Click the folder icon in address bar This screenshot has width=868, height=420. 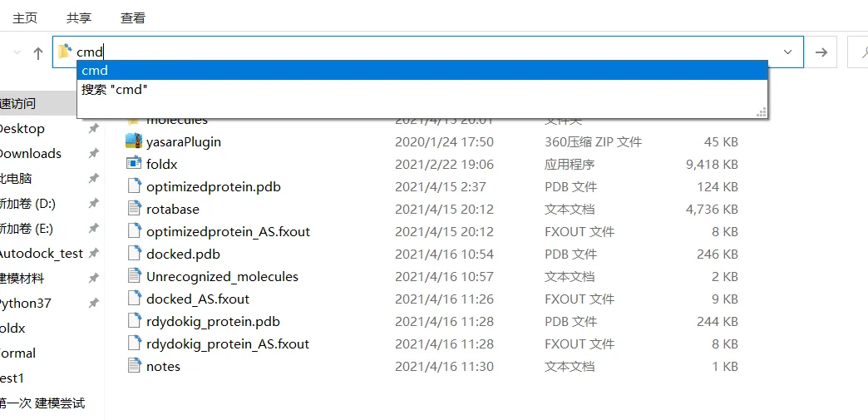[65, 52]
